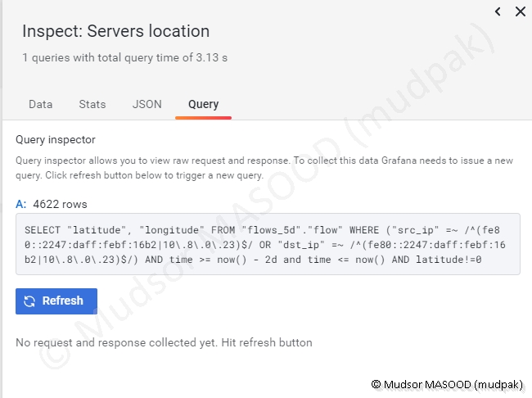The height and width of the screenshot is (398, 532).
Task: Click the active Query tab
Action: point(203,104)
